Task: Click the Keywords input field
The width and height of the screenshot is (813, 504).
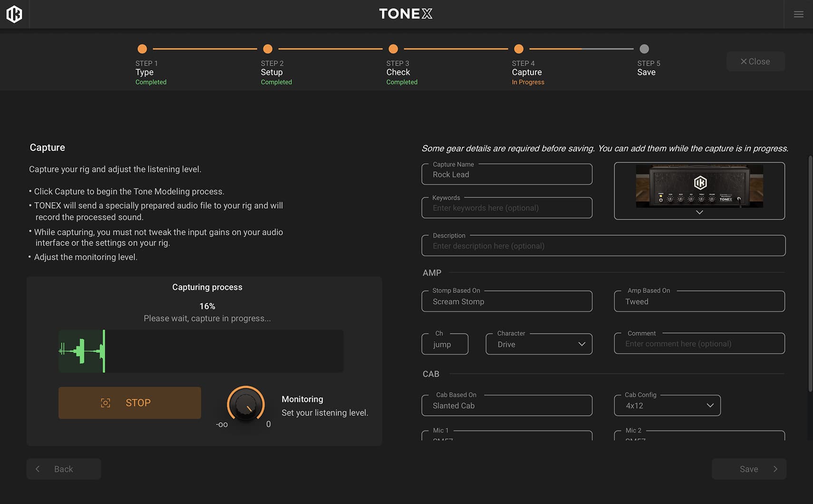Action: [506, 208]
